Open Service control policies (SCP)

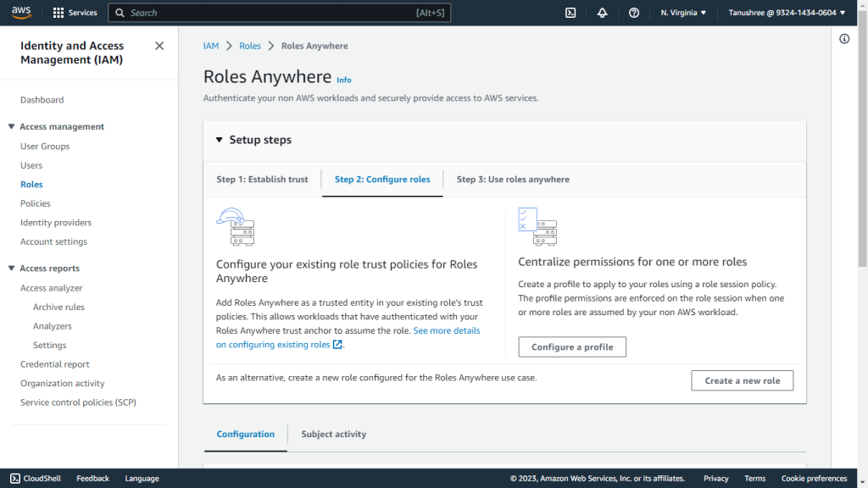click(x=78, y=402)
